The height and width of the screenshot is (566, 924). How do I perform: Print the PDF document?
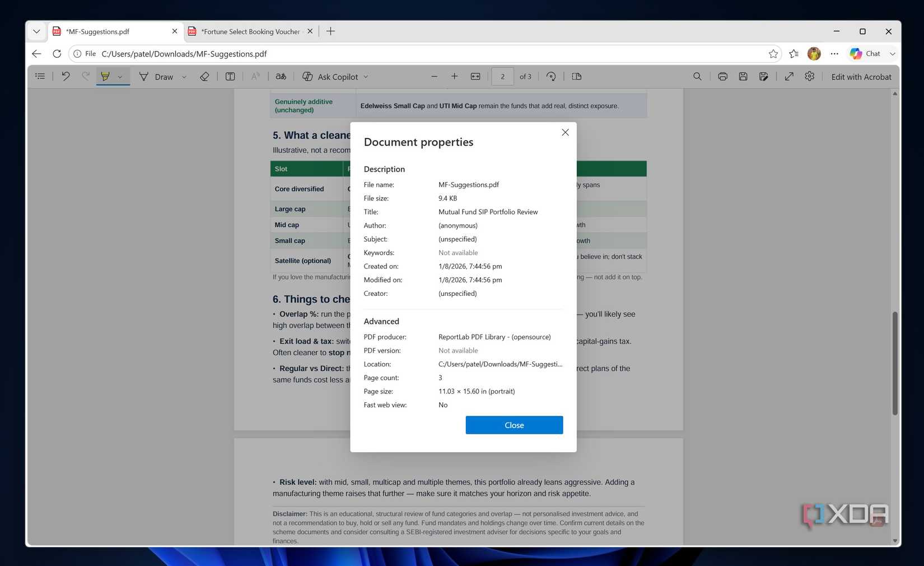723,76
